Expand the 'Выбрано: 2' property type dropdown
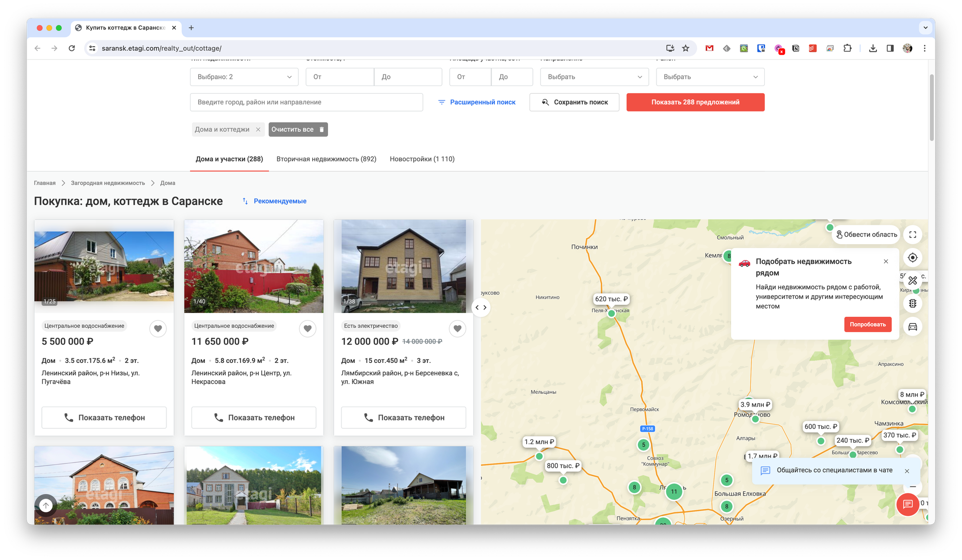 tap(244, 77)
